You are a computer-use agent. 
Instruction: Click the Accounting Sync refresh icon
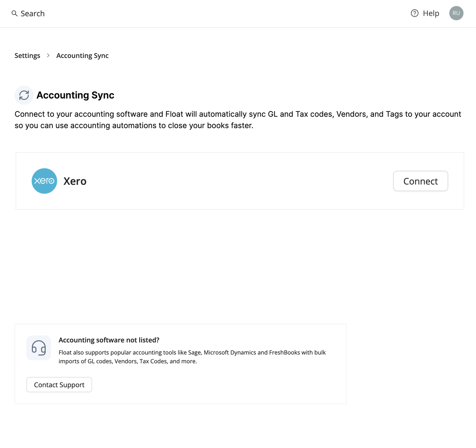click(x=24, y=95)
